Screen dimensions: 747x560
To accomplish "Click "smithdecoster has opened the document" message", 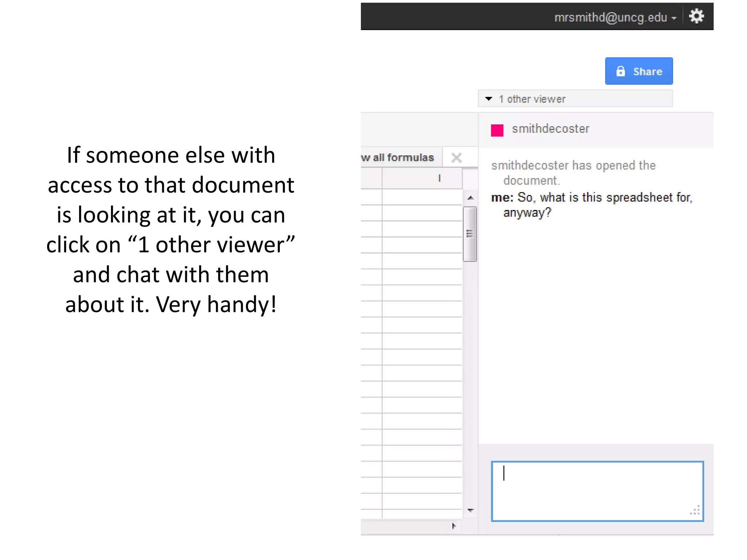I will tap(573, 173).
